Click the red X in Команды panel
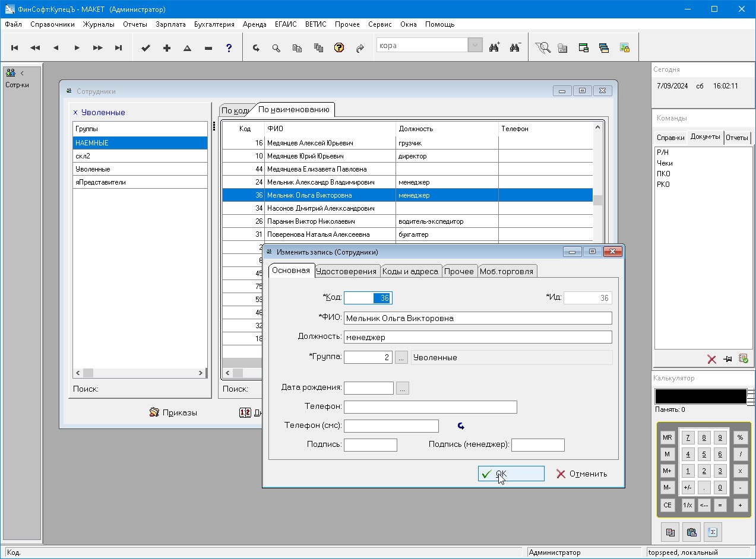The width and height of the screenshot is (756, 559). coord(711,359)
